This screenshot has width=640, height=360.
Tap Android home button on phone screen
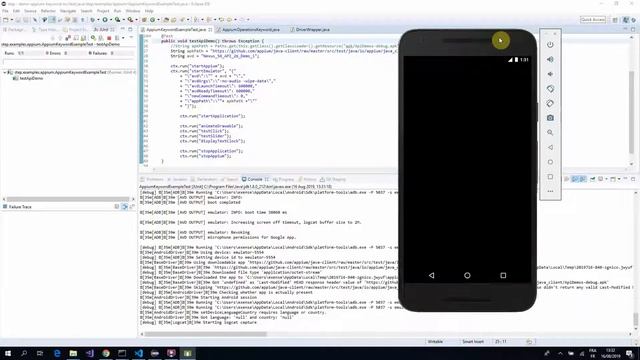[467, 276]
